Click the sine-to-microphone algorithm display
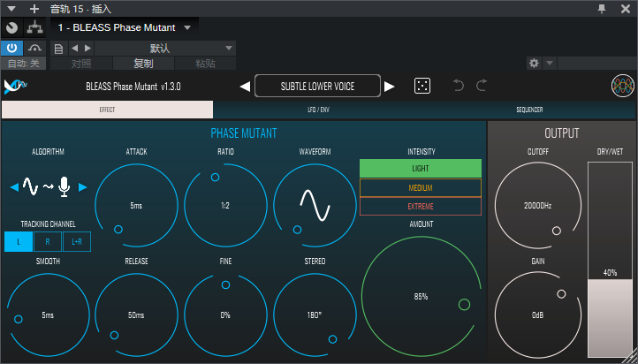The width and height of the screenshot is (638, 364). [x=48, y=186]
